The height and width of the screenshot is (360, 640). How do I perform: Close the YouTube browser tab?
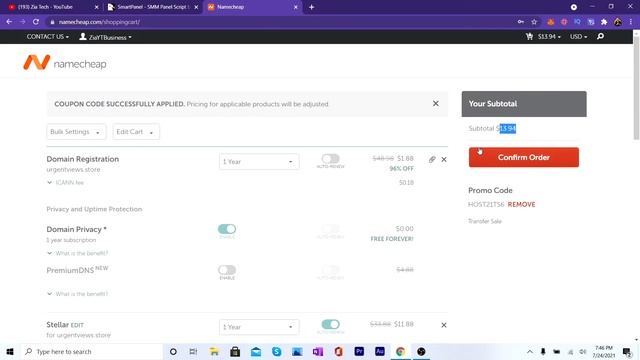(97, 7)
